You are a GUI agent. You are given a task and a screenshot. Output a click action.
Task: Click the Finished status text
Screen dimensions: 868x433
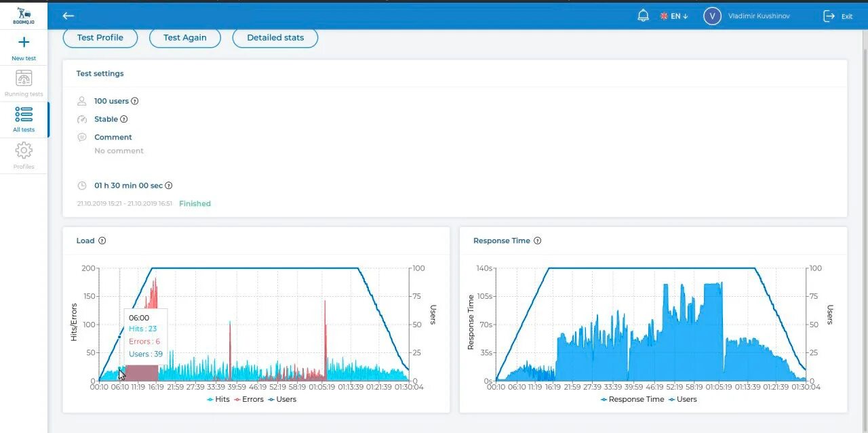point(195,203)
